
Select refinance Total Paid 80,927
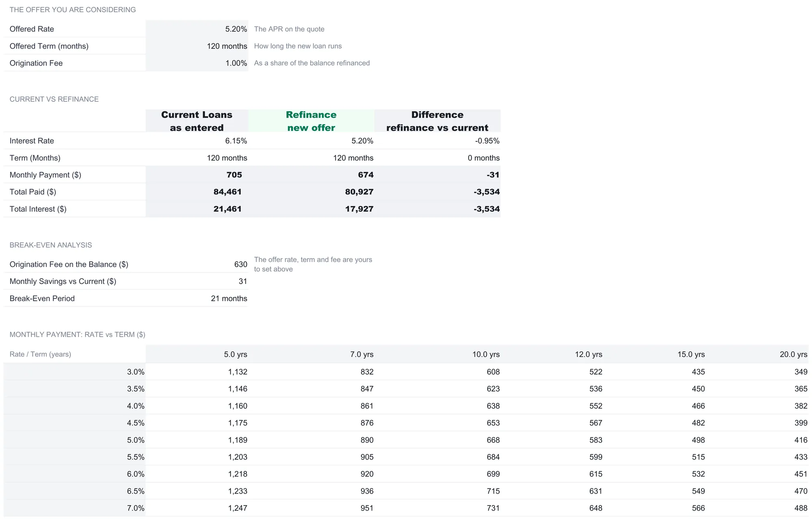(x=311, y=192)
